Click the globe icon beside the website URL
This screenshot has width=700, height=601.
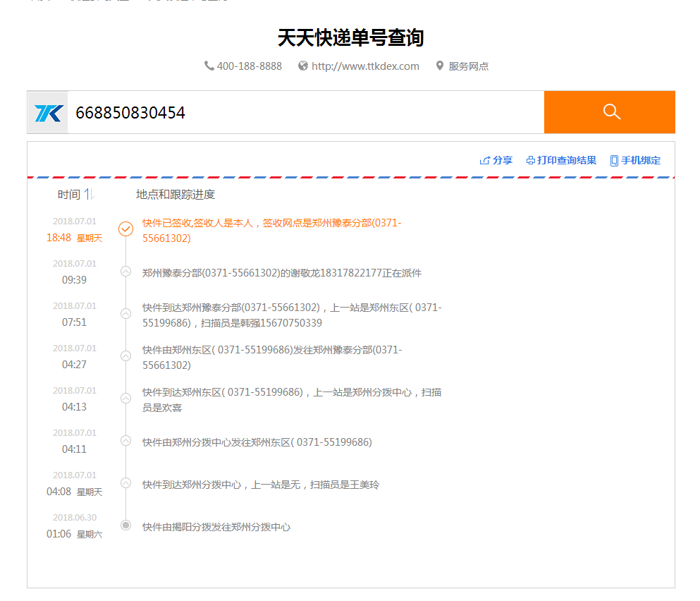click(303, 66)
